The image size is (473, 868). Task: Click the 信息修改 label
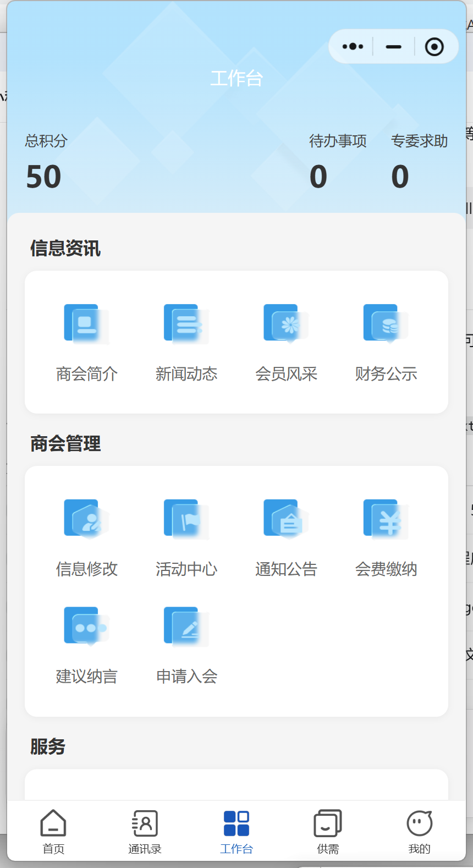point(87,569)
